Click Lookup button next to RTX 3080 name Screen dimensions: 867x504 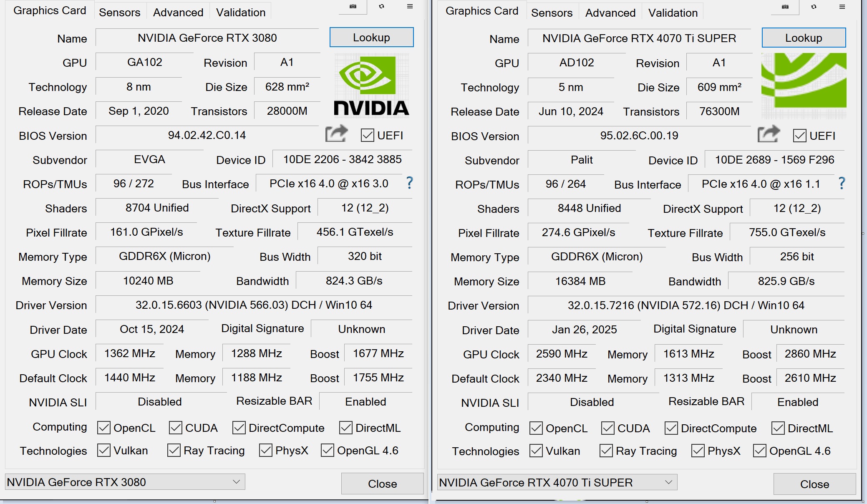coord(371,38)
